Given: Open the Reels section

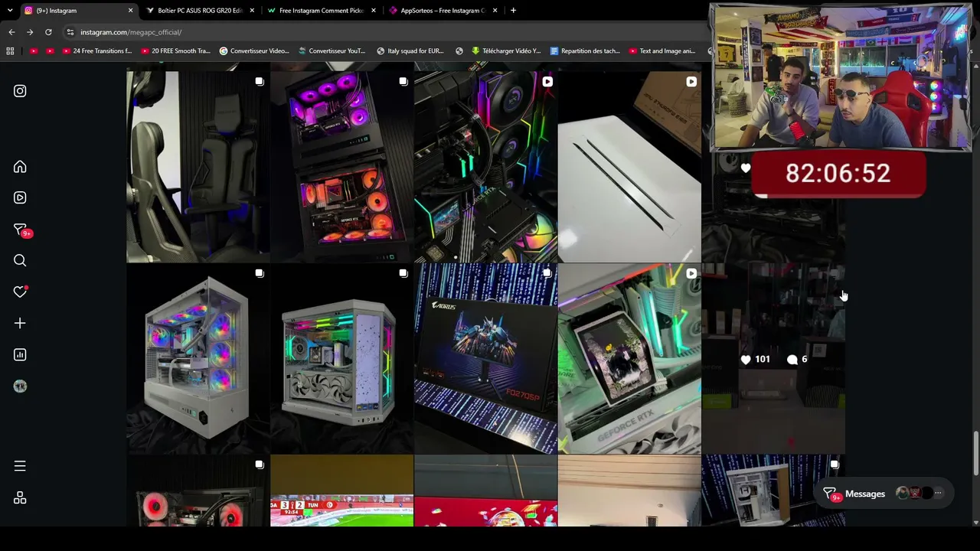Looking at the screenshot, I should click(x=20, y=197).
